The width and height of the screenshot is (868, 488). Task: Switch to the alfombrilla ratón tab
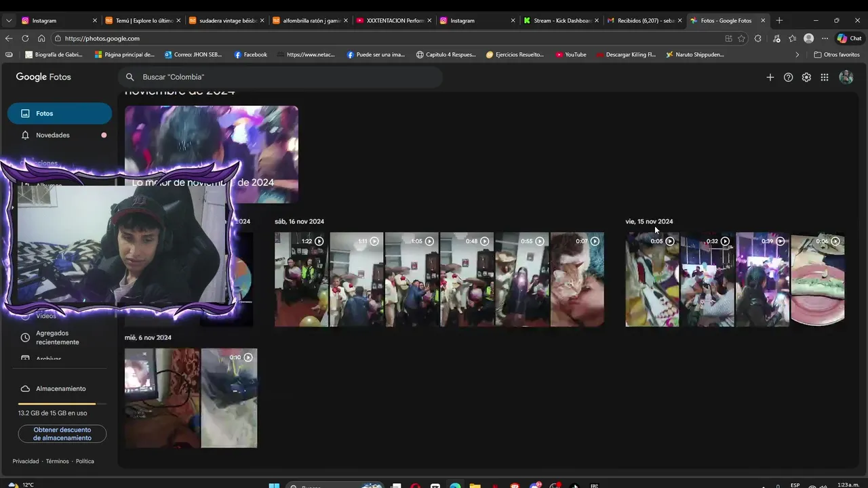(310, 20)
